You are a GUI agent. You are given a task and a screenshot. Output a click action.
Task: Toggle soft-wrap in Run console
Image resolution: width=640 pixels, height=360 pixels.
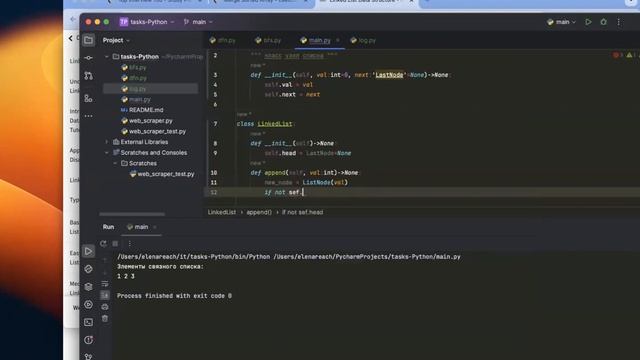(x=105, y=283)
